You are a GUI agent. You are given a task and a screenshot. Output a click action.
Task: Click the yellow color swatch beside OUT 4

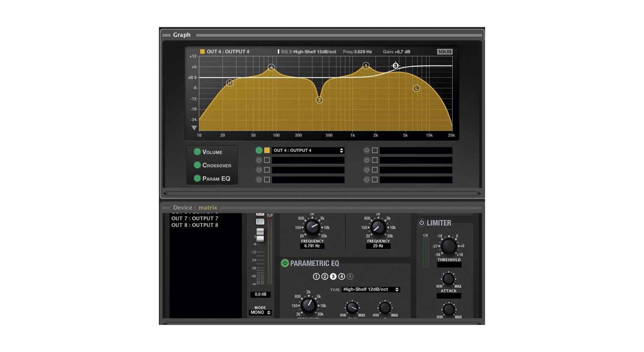click(x=267, y=150)
